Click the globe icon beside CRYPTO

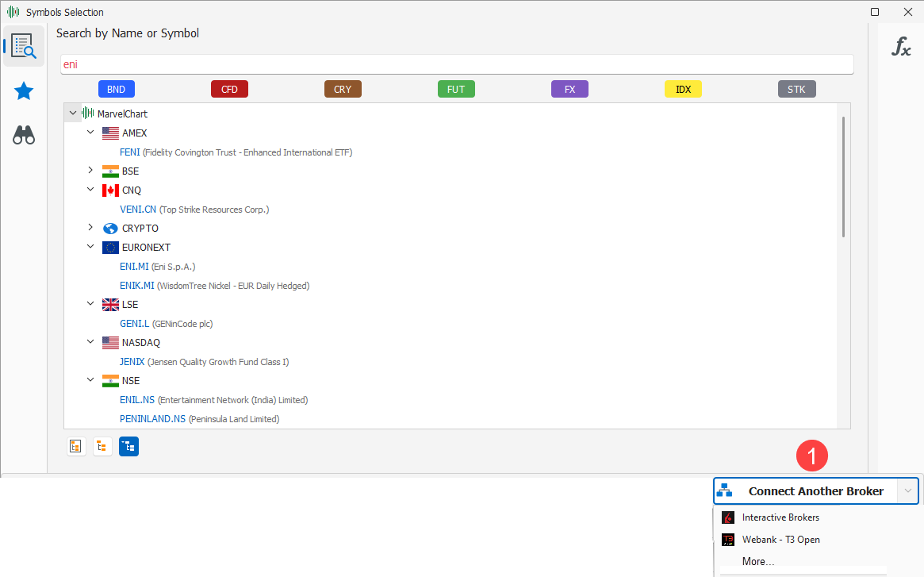click(110, 229)
